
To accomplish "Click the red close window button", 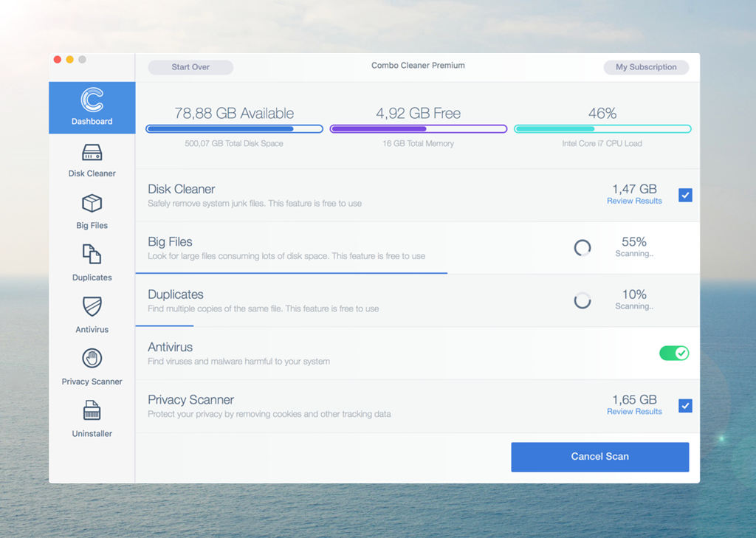I will (x=58, y=59).
